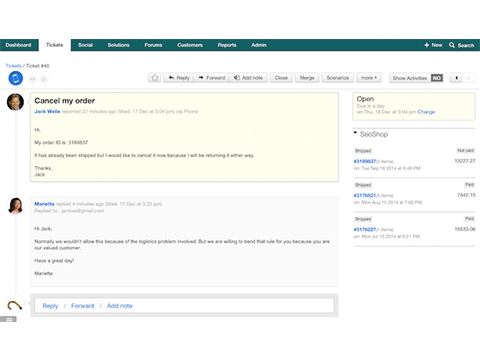Go to the previous ticket arrow
480x360 pixels.
pyautogui.click(x=456, y=78)
